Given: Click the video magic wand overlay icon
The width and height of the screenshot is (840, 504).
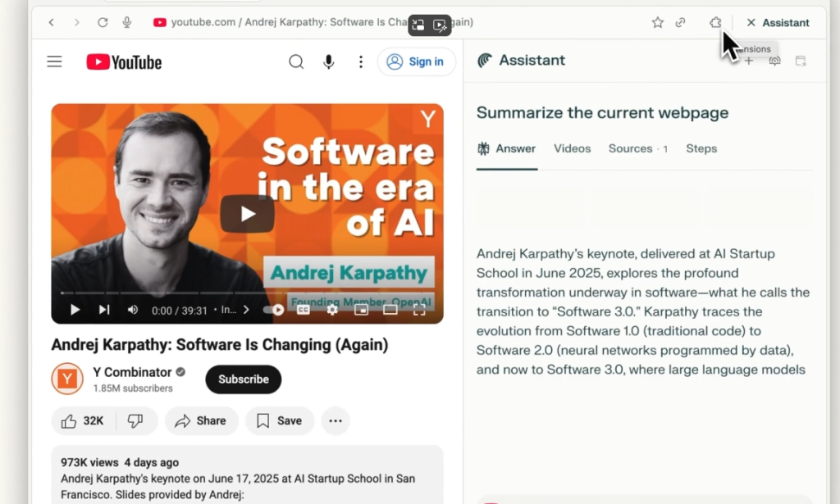Looking at the screenshot, I should pyautogui.click(x=440, y=25).
